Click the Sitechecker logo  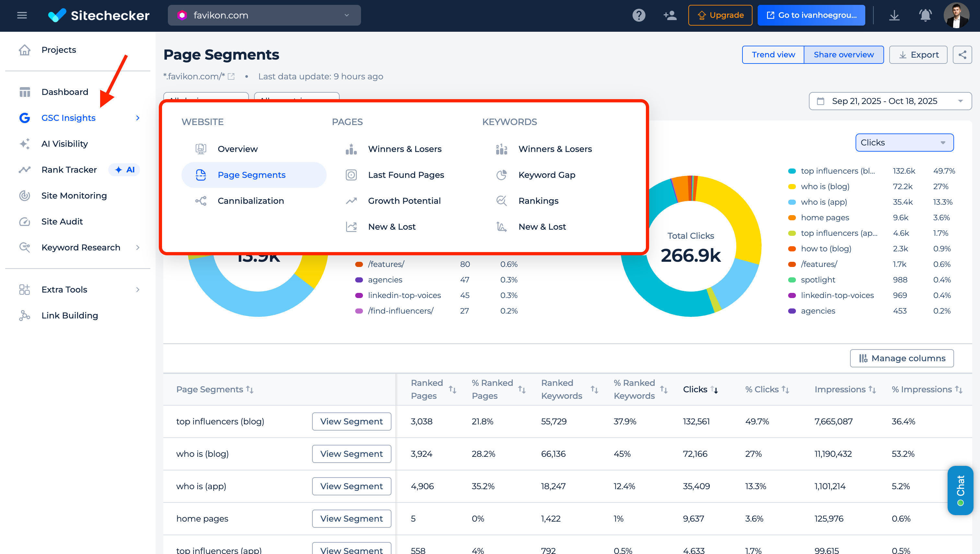[99, 15]
